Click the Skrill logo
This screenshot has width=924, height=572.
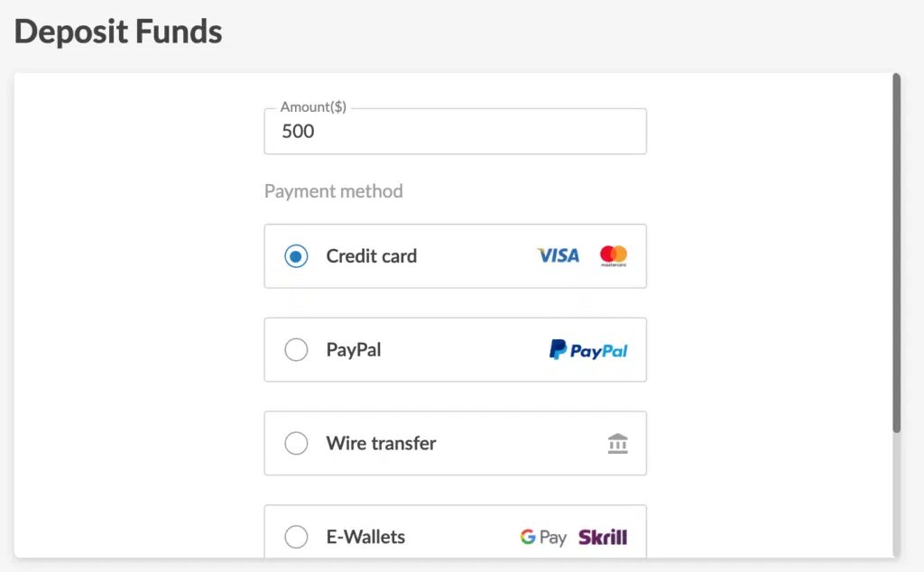click(603, 537)
